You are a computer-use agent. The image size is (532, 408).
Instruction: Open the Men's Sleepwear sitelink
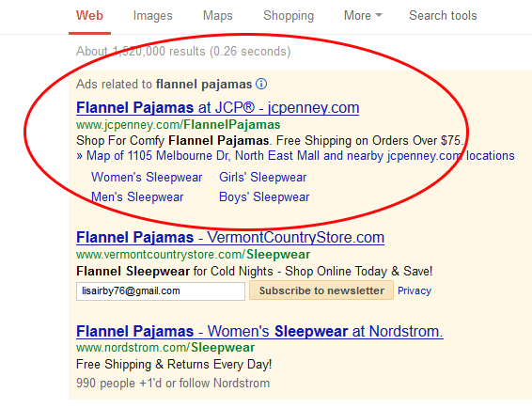[x=137, y=196]
